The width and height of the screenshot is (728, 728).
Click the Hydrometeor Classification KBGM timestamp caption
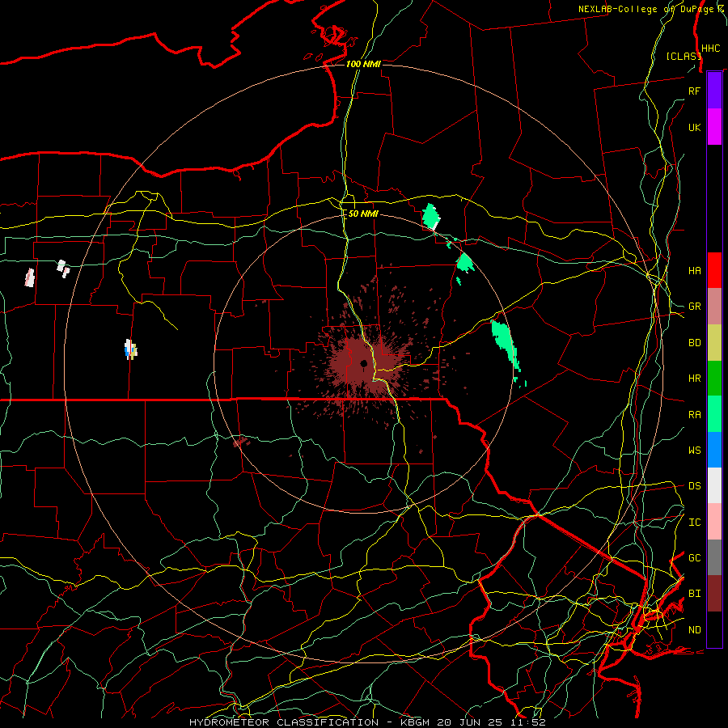tap(367, 722)
